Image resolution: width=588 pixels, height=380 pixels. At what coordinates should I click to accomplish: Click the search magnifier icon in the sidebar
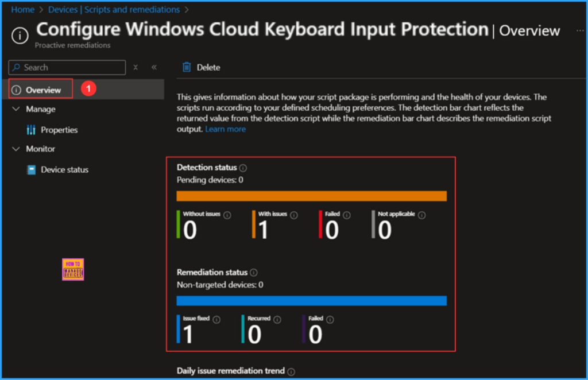point(17,67)
